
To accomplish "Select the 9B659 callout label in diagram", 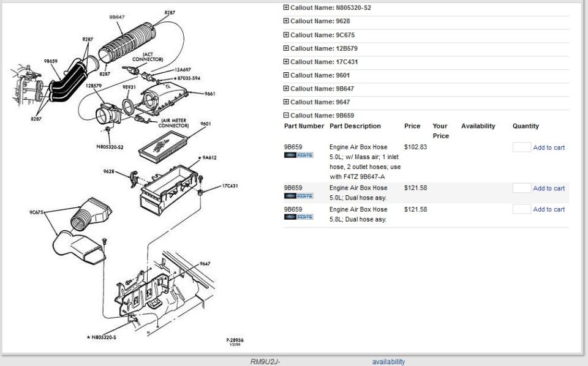I will (50, 61).
